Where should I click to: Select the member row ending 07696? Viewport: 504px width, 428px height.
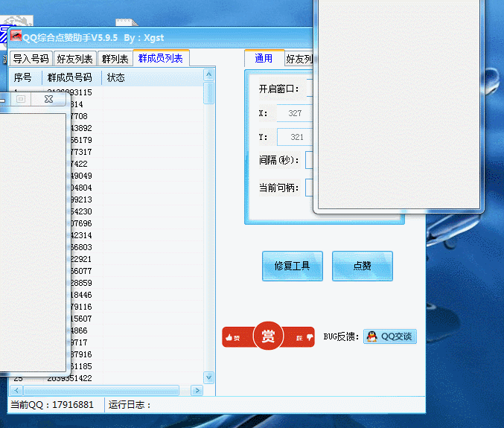coord(136,223)
